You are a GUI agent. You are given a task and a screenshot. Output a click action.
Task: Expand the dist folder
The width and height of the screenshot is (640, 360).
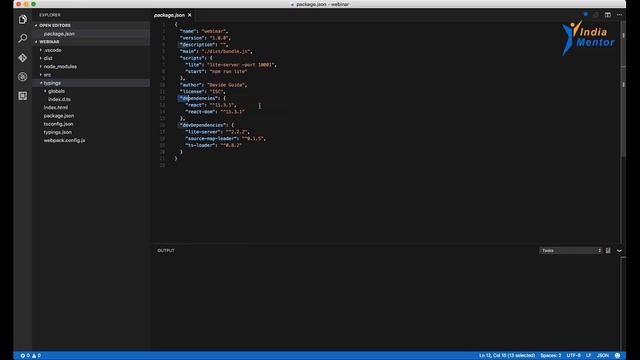(48, 58)
